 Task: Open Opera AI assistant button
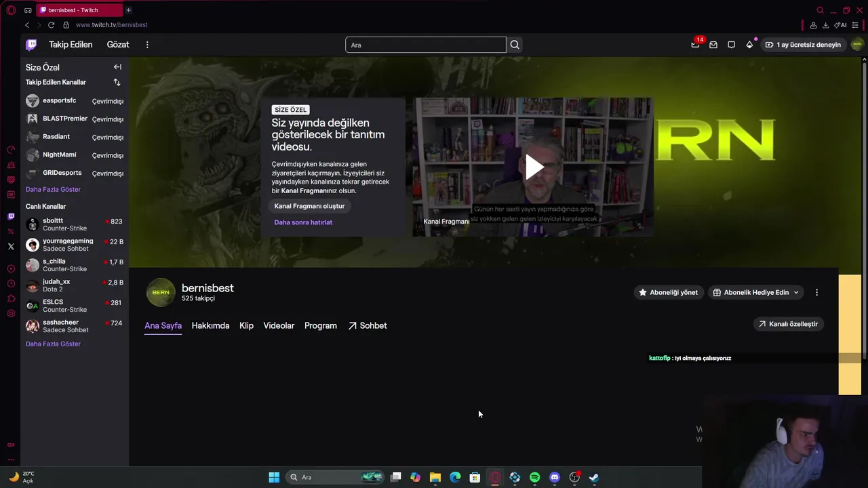pos(841,25)
